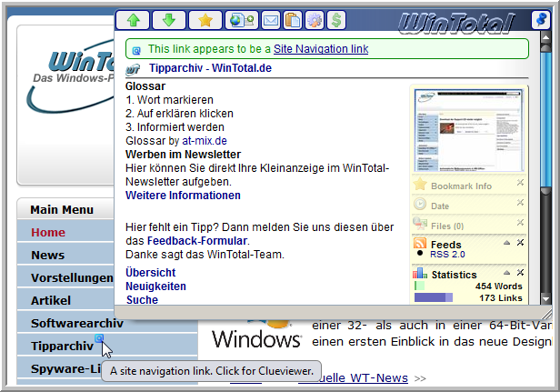Follow the at-mix.de link
Screen dimensions: 560x392
pyautogui.click(x=205, y=141)
